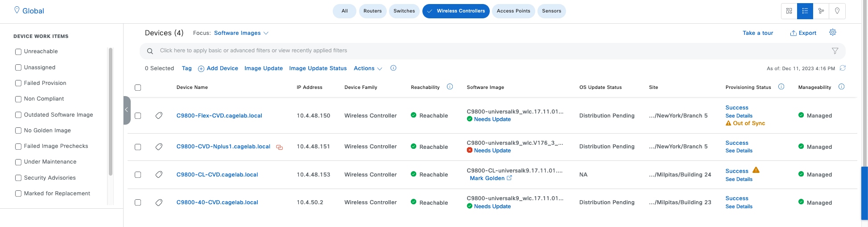The height and width of the screenshot is (227, 868).
Task: Enable the Unreachable work item checkbox
Action: (x=18, y=52)
